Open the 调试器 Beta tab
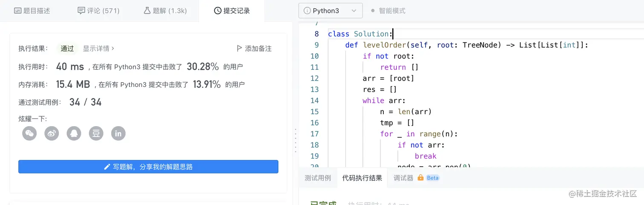 coord(416,178)
